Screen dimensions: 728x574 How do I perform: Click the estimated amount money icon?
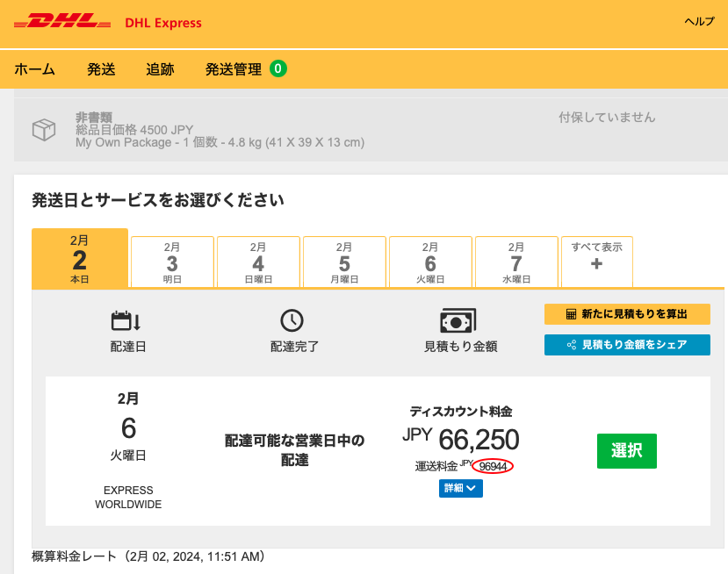click(x=458, y=320)
